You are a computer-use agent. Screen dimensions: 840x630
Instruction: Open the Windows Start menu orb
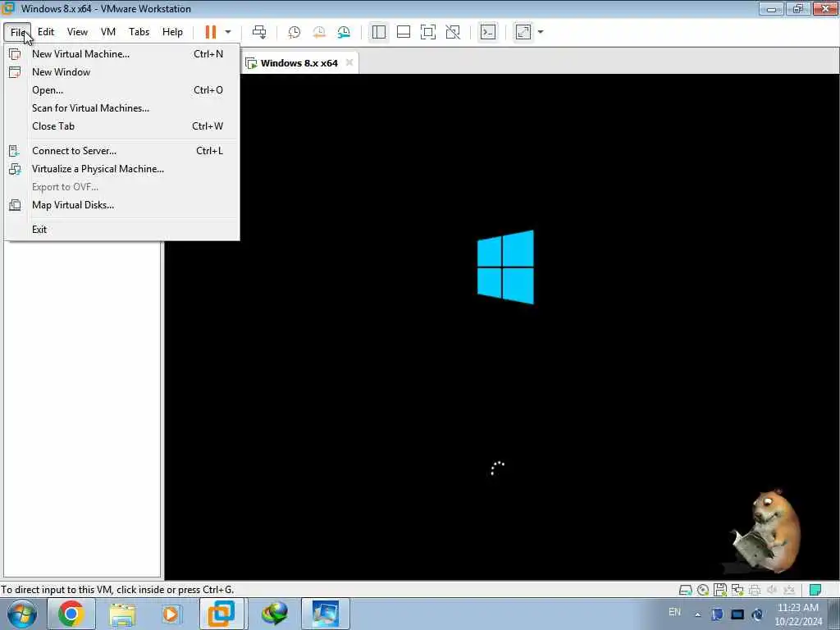coord(22,614)
